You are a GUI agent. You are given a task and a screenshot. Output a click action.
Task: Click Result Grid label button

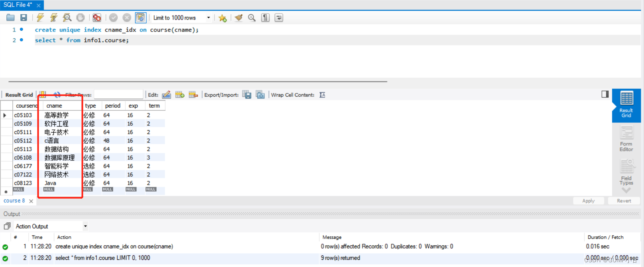19,95
